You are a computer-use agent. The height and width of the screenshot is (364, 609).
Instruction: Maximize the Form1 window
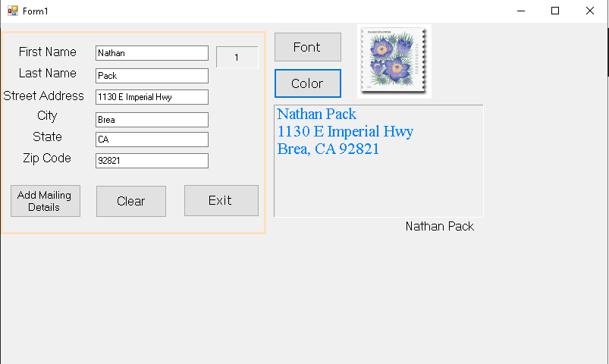coord(555,11)
